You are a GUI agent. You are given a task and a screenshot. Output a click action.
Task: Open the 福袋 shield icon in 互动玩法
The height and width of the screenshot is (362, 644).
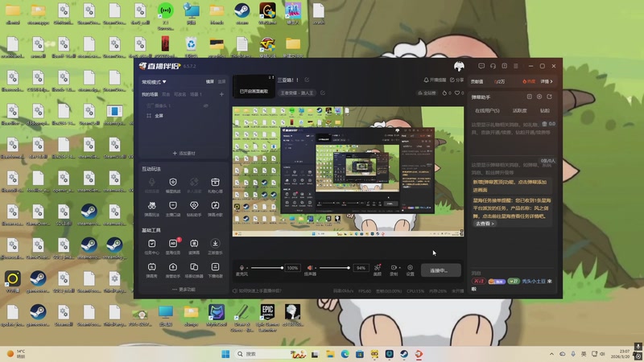coord(173,182)
